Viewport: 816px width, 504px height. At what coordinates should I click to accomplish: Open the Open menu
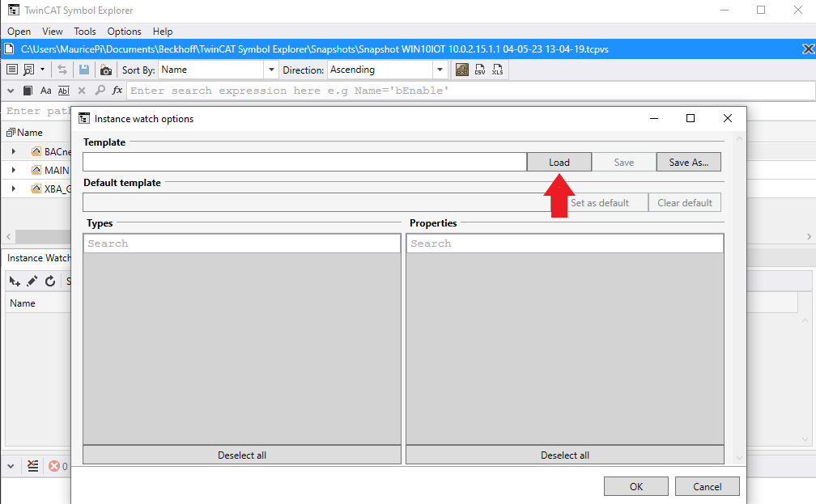[19, 32]
